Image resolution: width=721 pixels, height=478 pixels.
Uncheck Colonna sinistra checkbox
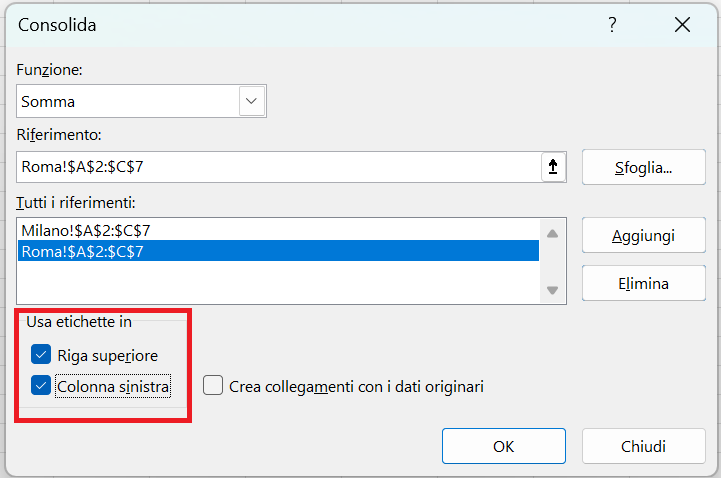coord(41,386)
